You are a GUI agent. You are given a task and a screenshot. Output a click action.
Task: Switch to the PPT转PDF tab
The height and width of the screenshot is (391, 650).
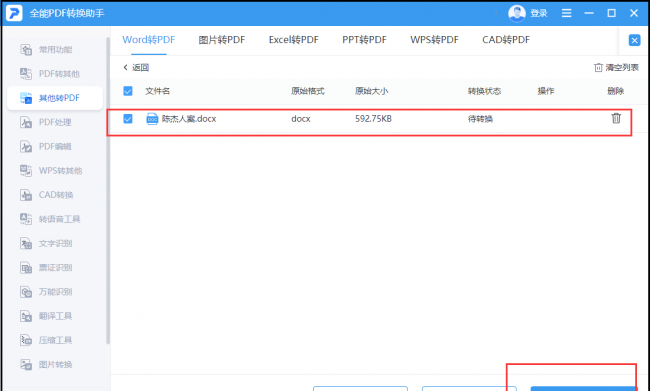click(x=364, y=40)
